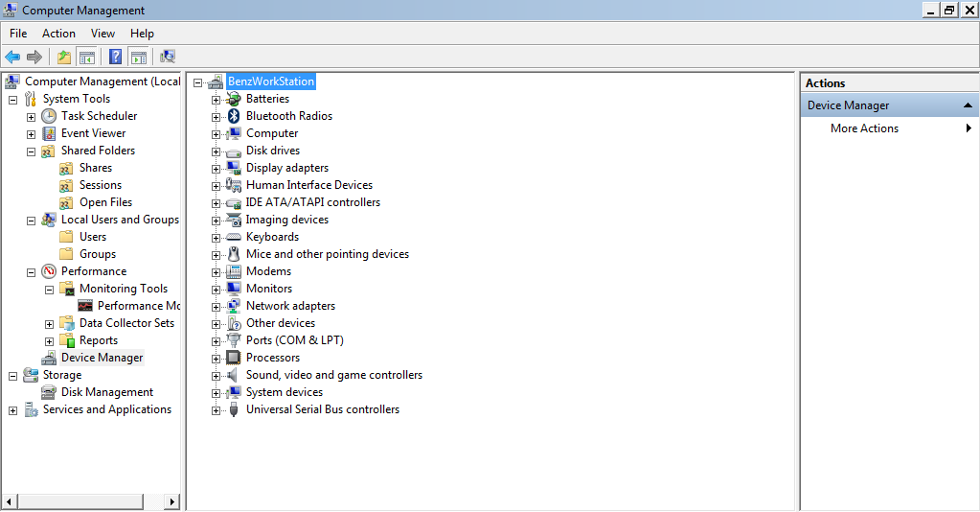Screen dimensions: 980x512
Task: Click the Universal Serial Bus icon
Action: (x=234, y=409)
